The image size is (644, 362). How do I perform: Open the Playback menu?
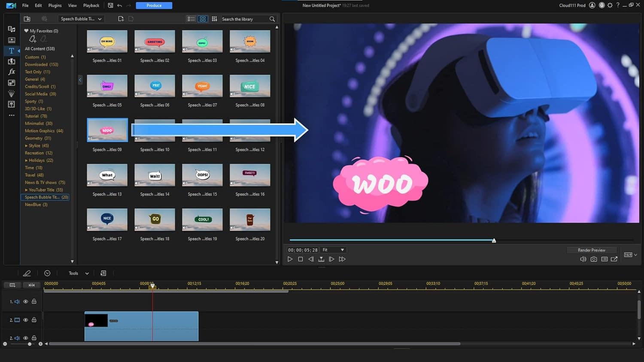tap(91, 6)
